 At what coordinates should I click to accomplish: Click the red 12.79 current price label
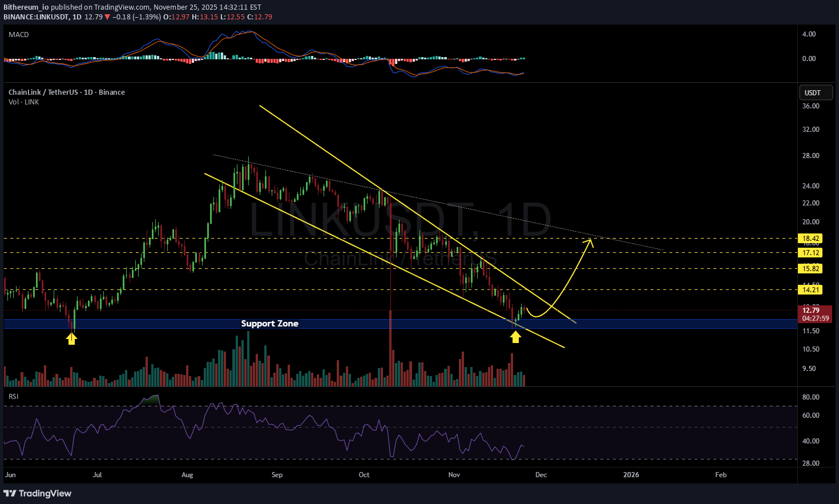point(811,311)
